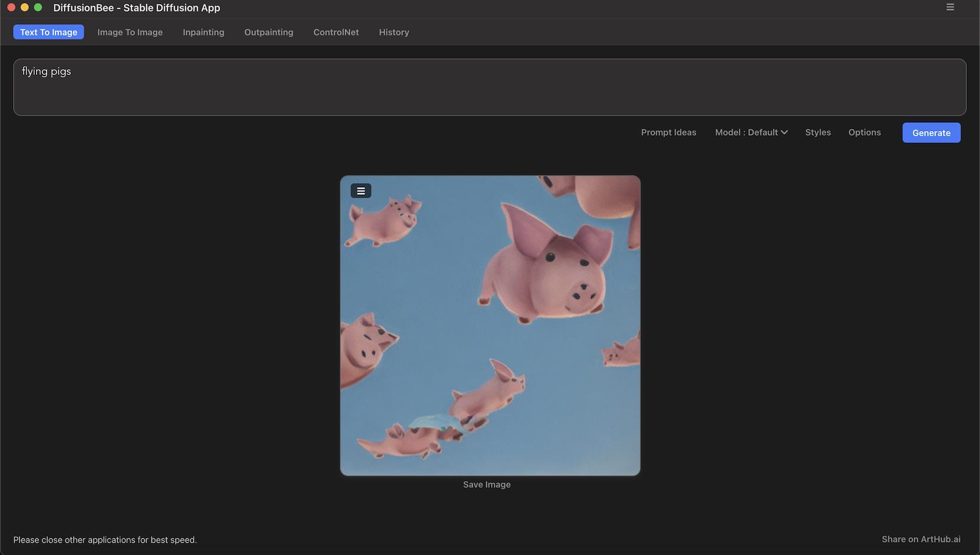Click Save Image below the picture
This screenshot has width=980, height=555.
[x=487, y=484]
